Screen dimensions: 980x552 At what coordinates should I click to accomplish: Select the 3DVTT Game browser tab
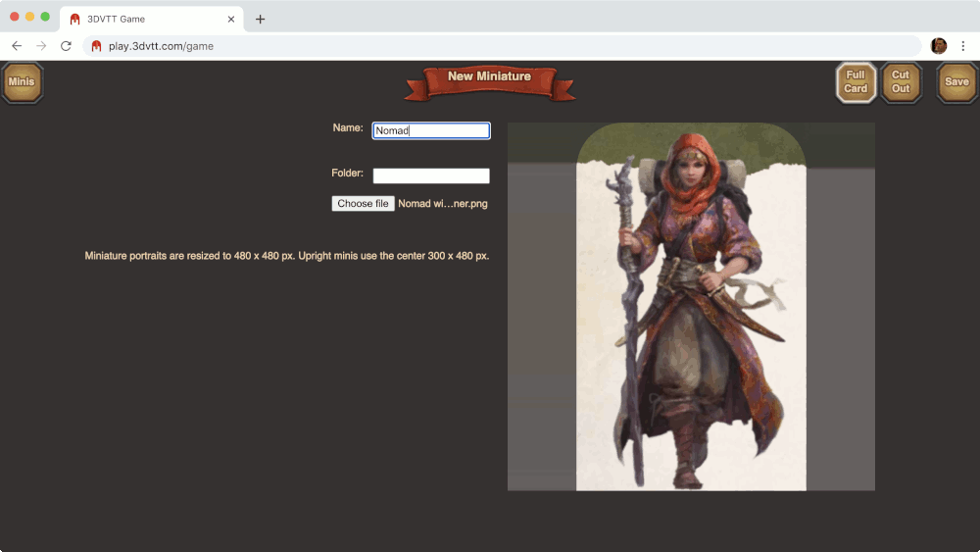153,19
